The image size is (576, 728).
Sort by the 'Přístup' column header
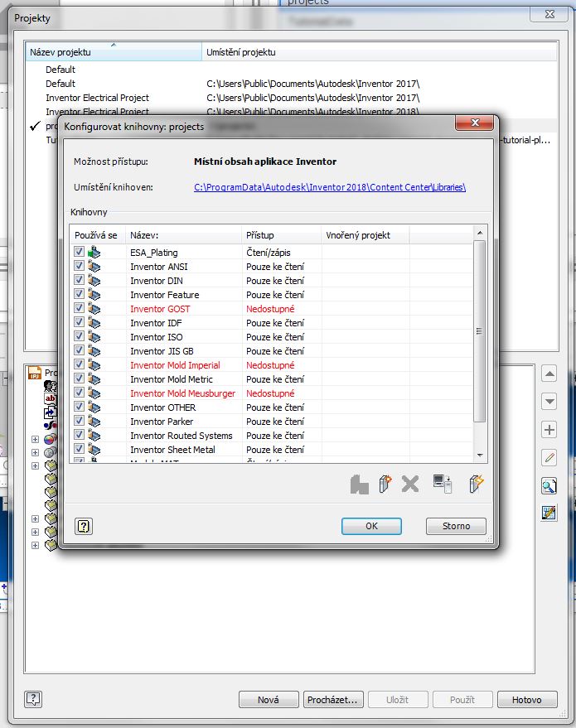[282, 235]
